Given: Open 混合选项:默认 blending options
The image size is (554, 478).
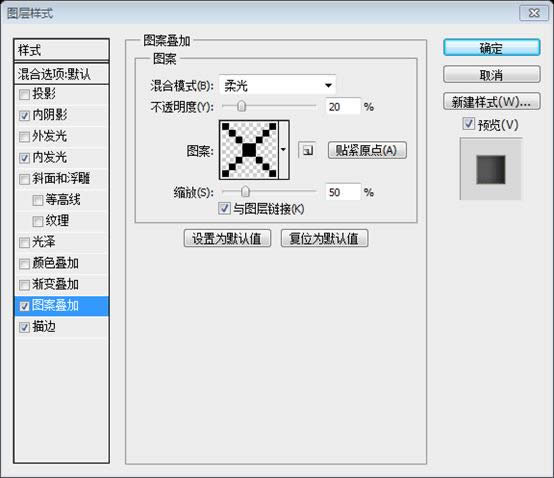Looking at the screenshot, I should click(61, 74).
